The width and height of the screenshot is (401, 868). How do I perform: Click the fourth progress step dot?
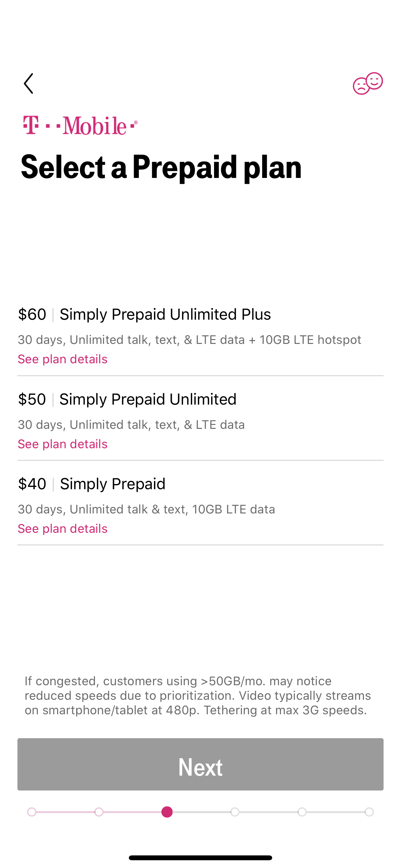pos(235,812)
